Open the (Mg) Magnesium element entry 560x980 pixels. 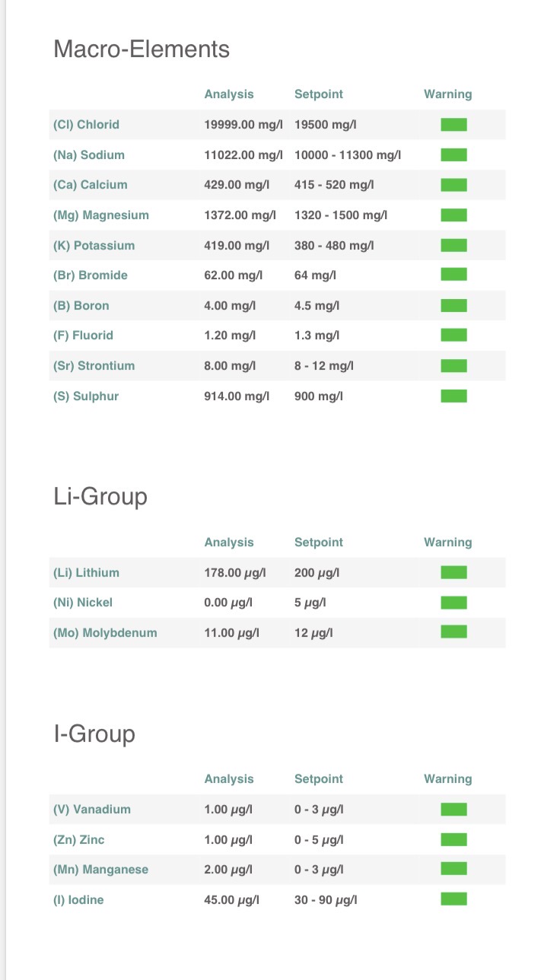[101, 215]
